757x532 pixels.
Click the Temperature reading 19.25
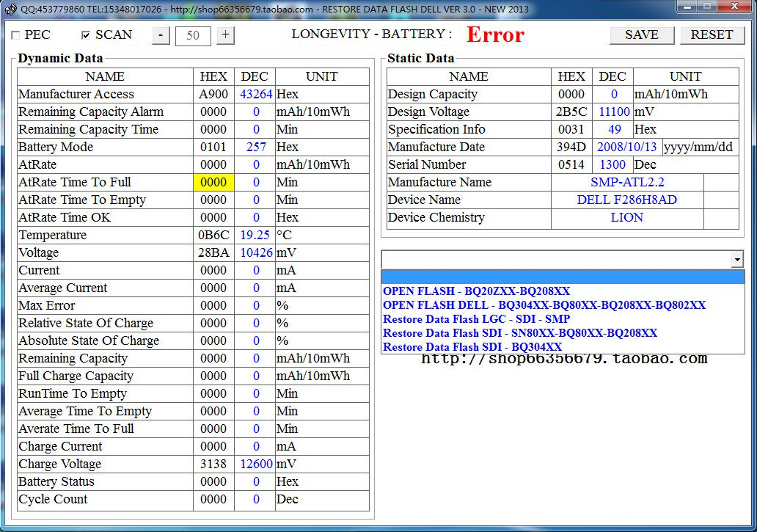[x=253, y=235]
